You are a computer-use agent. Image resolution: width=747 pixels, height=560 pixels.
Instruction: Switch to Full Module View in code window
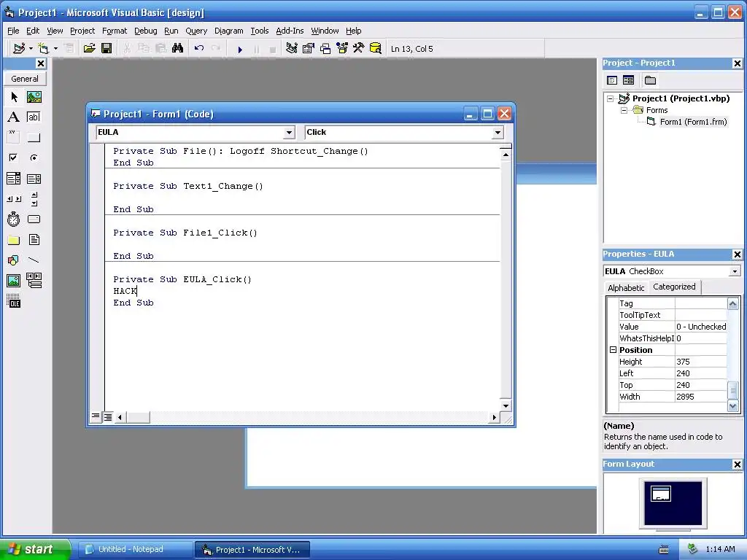(108, 416)
